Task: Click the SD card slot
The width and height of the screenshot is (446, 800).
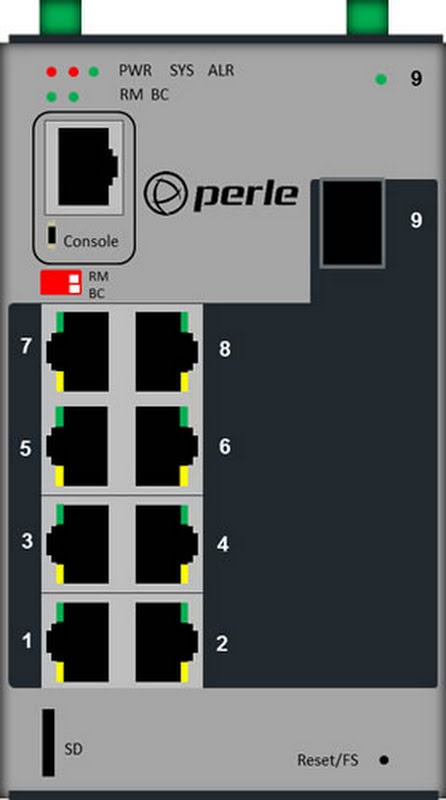Action: click(48, 742)
